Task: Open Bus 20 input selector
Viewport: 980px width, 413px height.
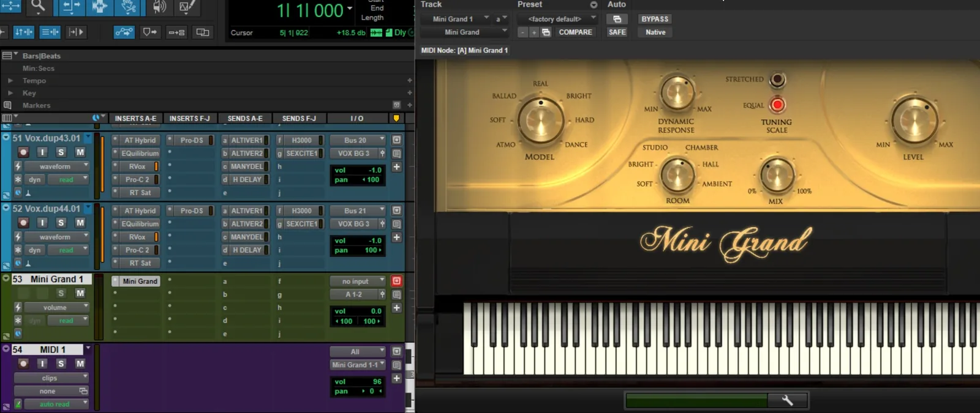Action: click(358, 140)
